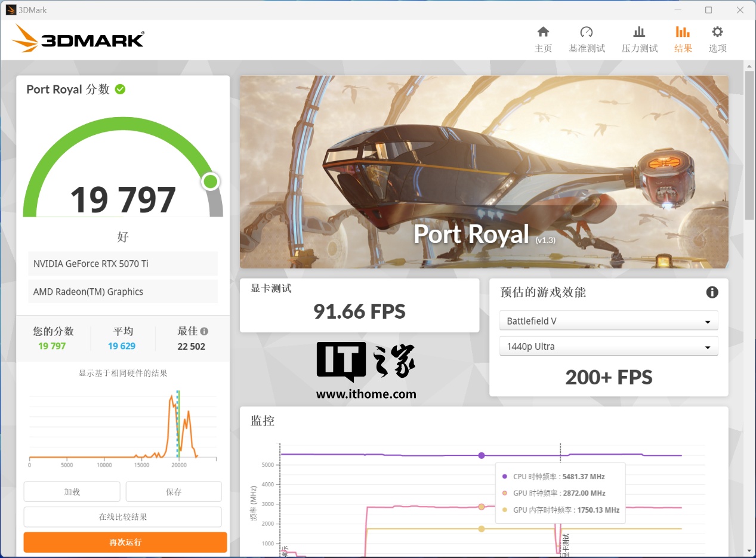
Task: Click 在线比较结果 compare online button
Action: tap(122, 517)
